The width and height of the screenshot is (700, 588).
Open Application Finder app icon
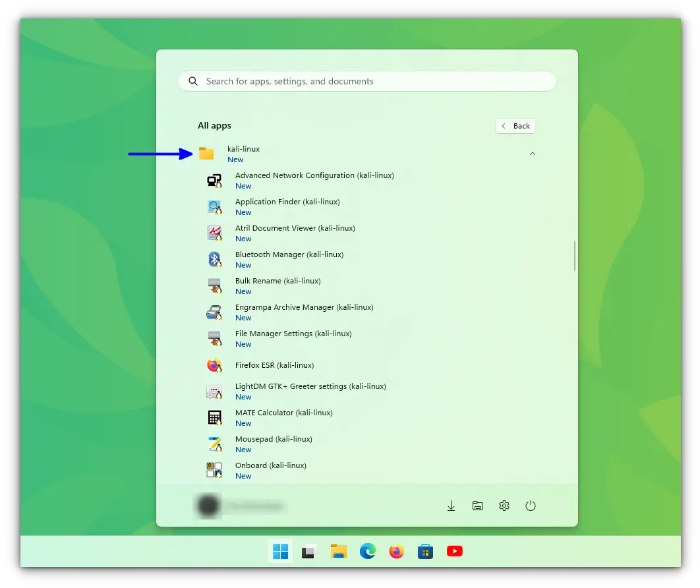pyautogui.click(x=215, y=207)
